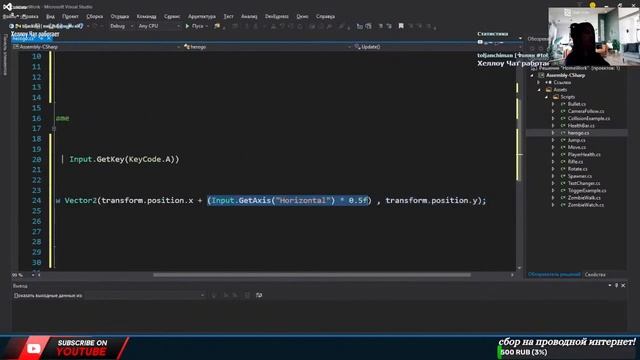The image size is (640, 360).
Task: Click the green Start play arrow icon
Action: coord(187,26)
